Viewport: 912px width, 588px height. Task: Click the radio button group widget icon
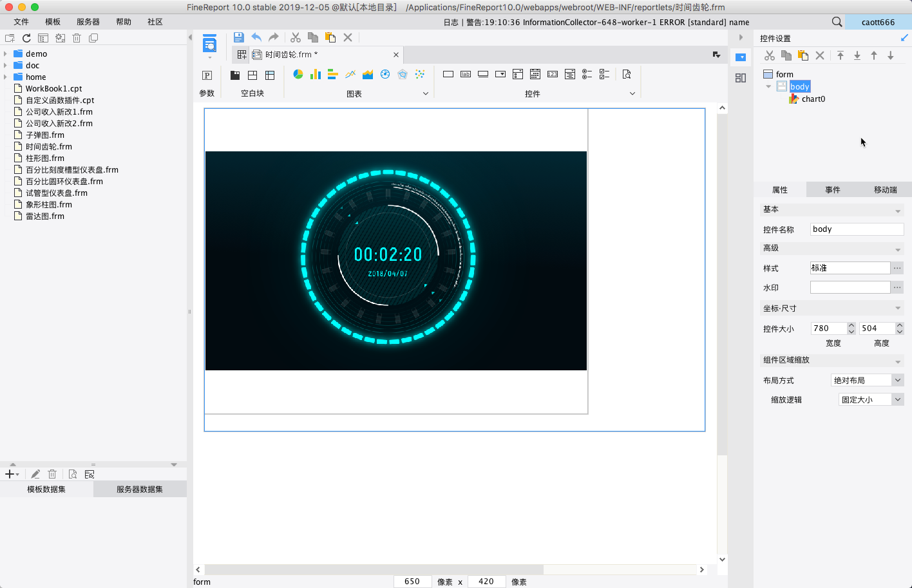pyautogui.click(x=587, y=75)
